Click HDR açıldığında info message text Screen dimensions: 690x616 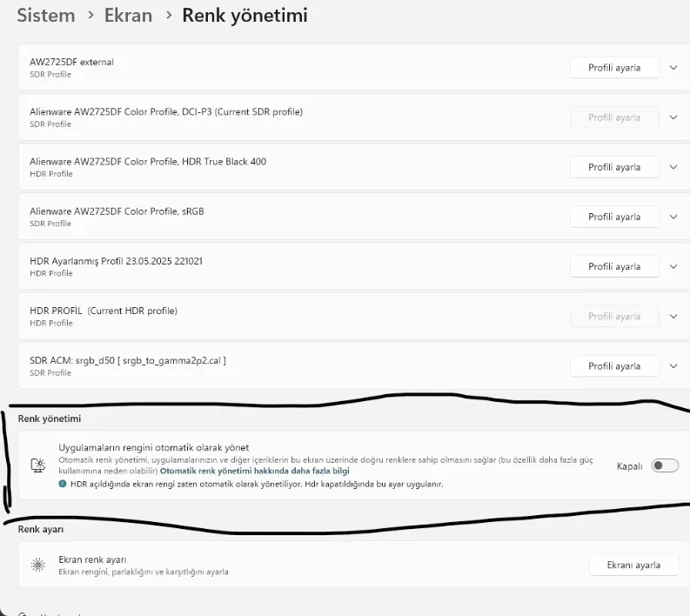pos(257,484)
